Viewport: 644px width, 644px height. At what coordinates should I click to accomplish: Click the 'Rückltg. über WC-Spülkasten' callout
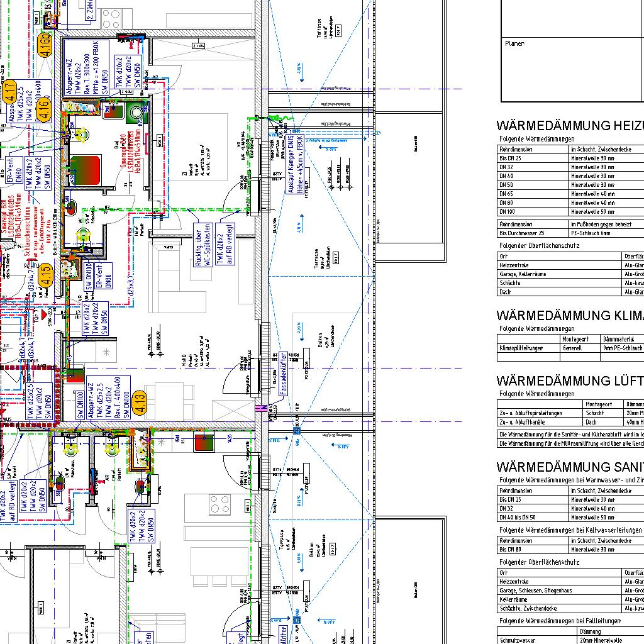(x=203, y=245)
